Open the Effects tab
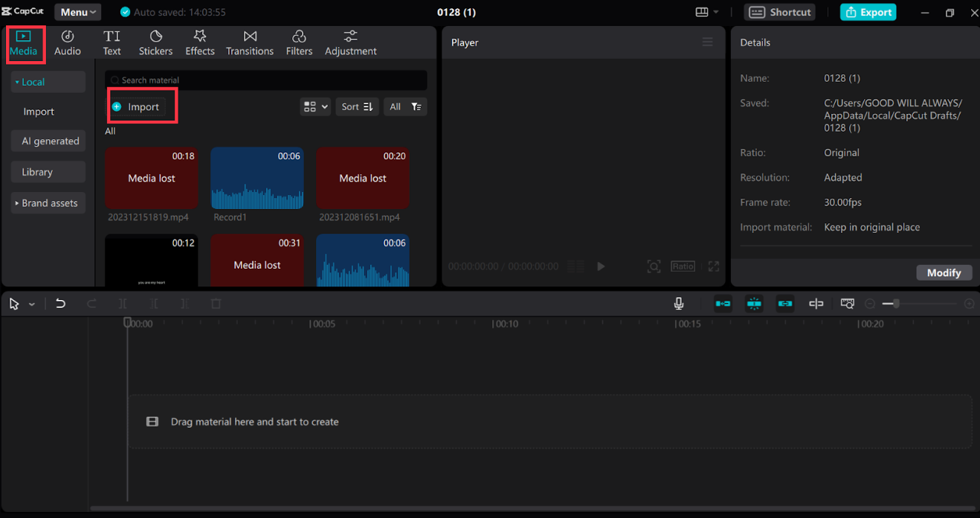Viewport: 980px width, 518px height. [x=200, y=44]
